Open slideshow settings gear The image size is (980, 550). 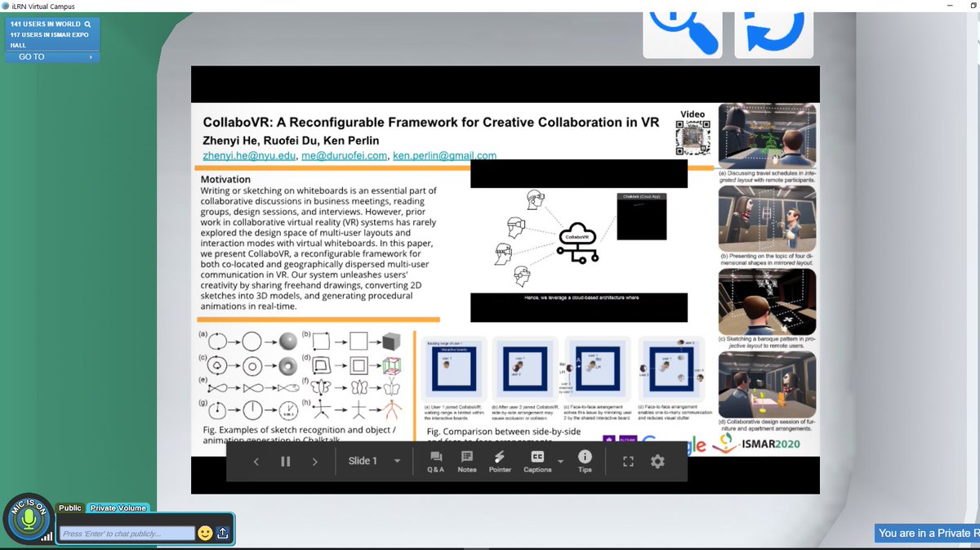[657, 462]
